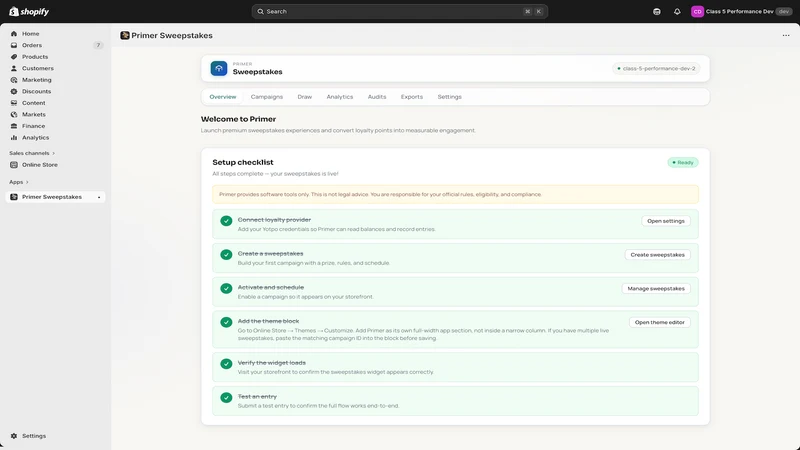800x450 pixels.
Task: Open the Draw tab
Action: [x=305, y=97]
